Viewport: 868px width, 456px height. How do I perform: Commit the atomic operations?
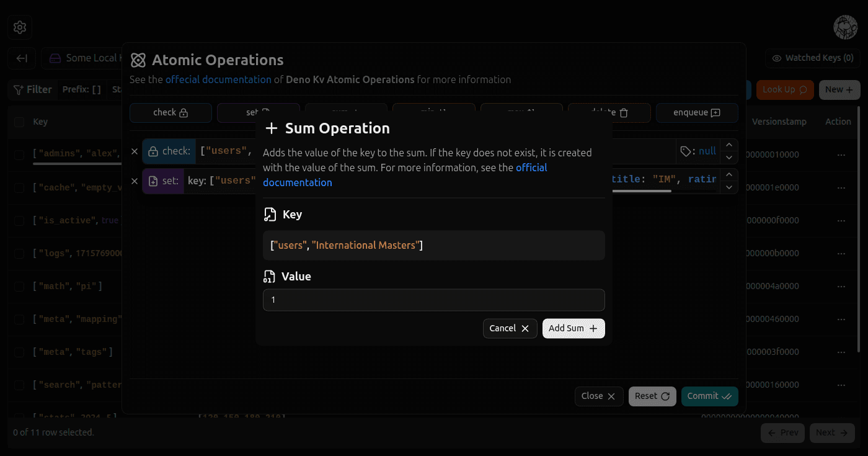710,396
